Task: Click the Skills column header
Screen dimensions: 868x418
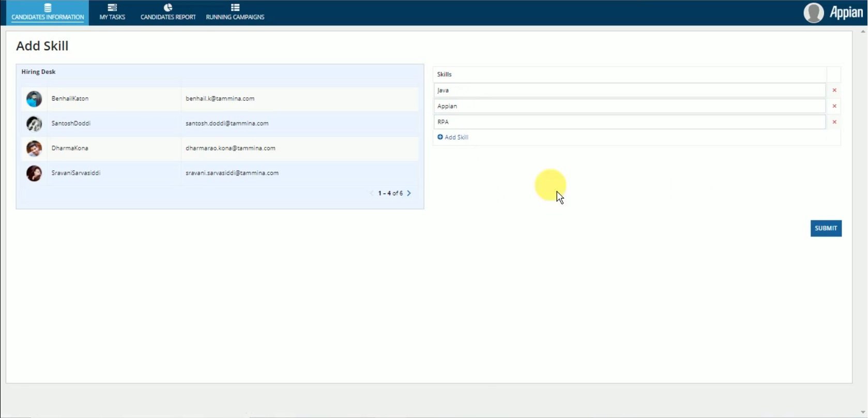Action: point(445,74)
